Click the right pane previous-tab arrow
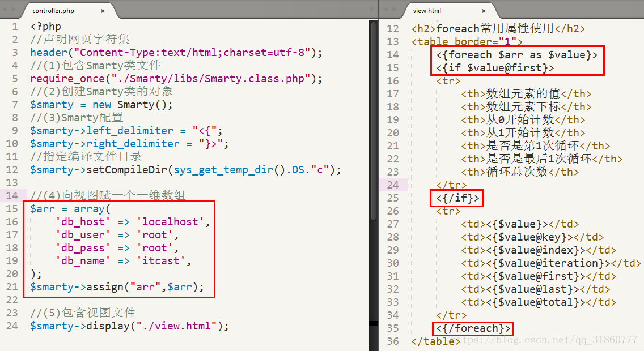 [385, 9]
